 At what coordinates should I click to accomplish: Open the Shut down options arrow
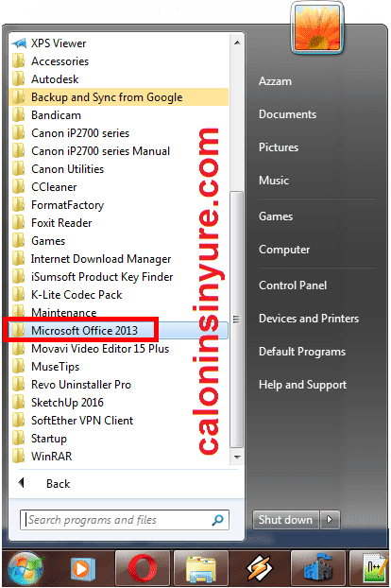coord(330,520)
